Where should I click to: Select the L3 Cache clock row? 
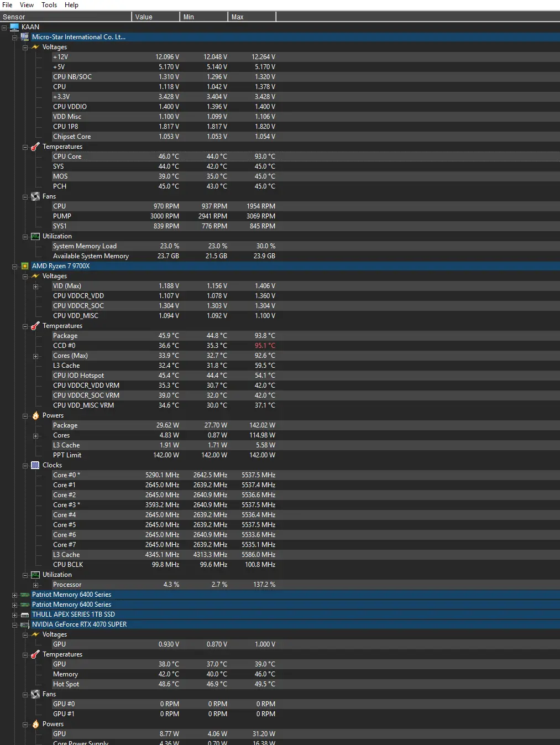pos(306,555)
